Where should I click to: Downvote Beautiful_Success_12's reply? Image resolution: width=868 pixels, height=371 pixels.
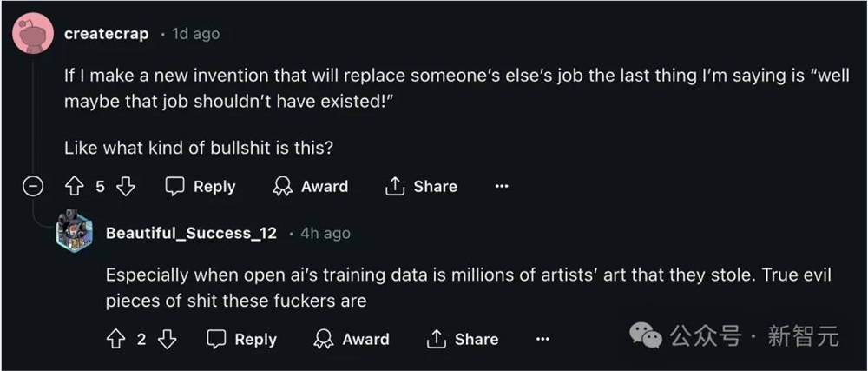(167, 340)
